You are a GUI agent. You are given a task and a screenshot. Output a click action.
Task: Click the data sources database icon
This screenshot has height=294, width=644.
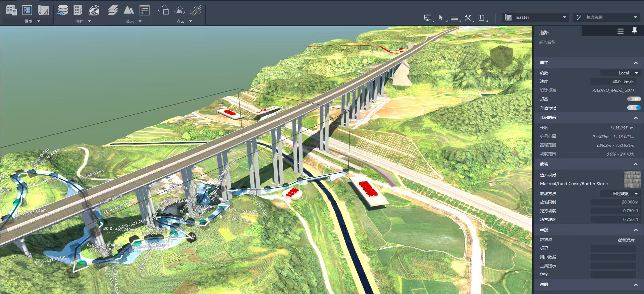point(62,10)
